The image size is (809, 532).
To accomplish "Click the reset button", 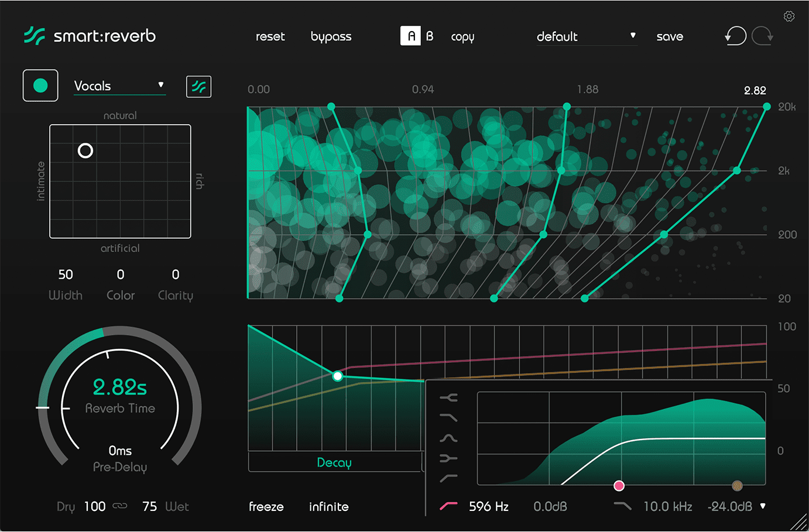I will pyautogui.click(x=270, y=36).
